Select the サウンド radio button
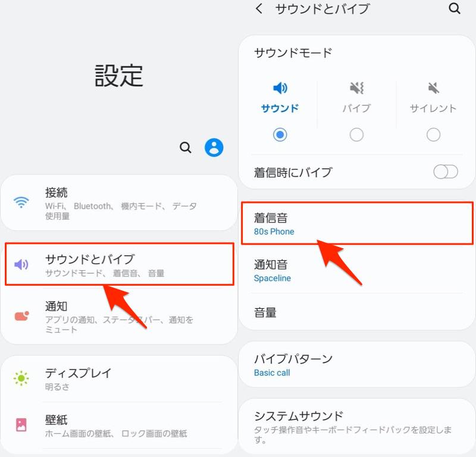This screenshot has width=476, height=457. pyautogui.click(x=280, y=134)
